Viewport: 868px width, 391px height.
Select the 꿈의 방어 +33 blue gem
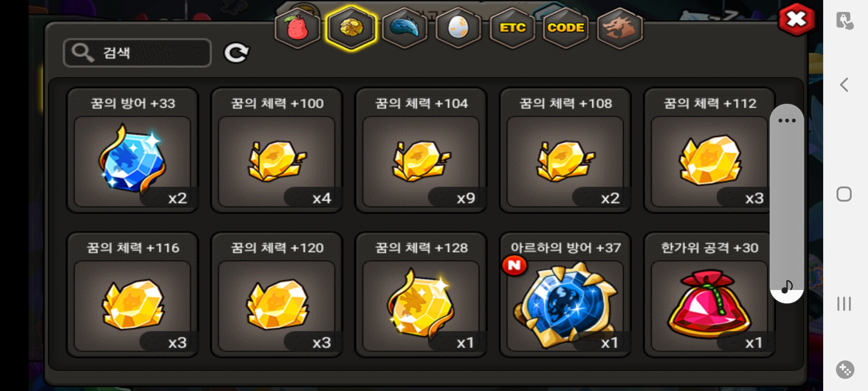click(x=132, y=150)
